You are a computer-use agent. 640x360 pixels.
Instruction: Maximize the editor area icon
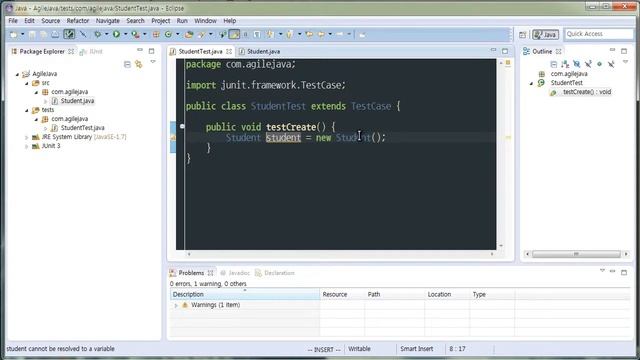tap(505, 51)
